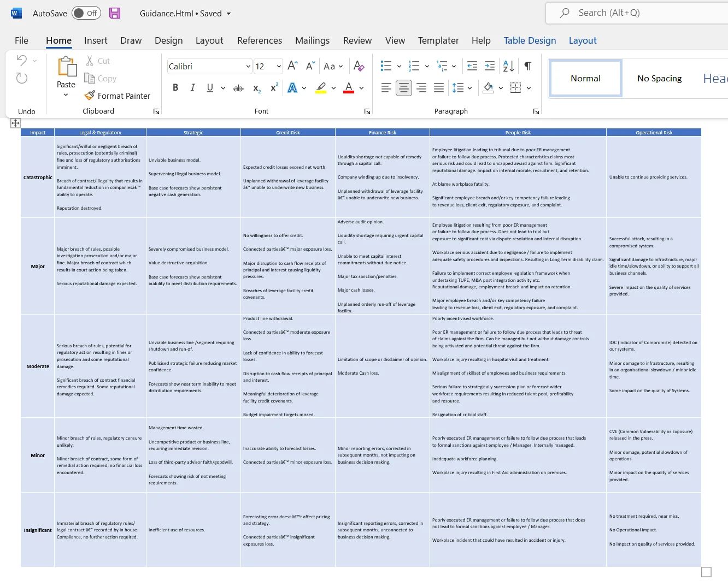
Task: Click table resize handle at corner
Action: 706,572
